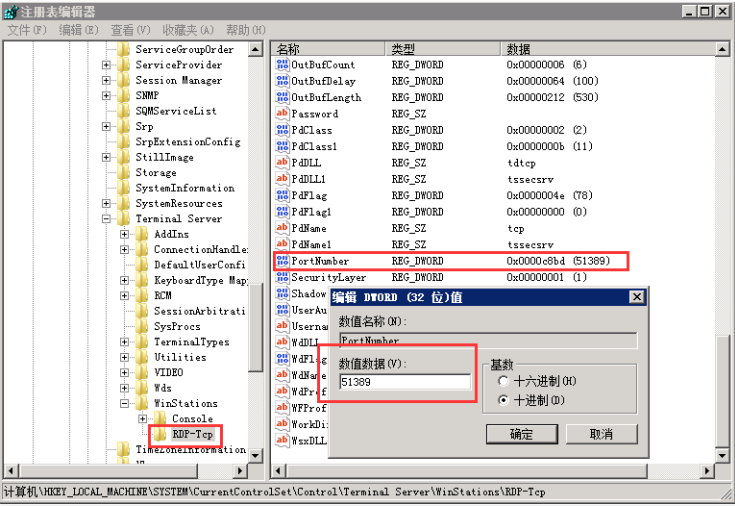The height and width of the screenshot is (506, 735).
Task: Select the RDP-Tcp folder icon
Action: [x=161, y=435]
